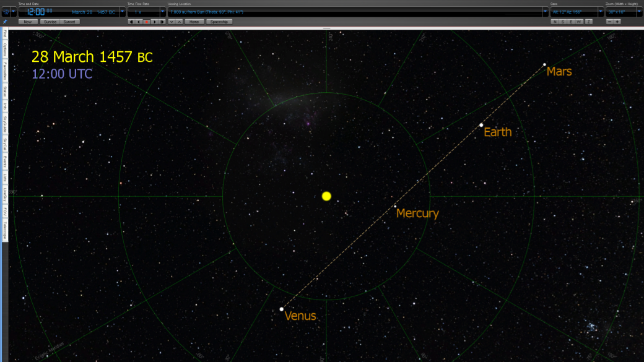Click the cursor tool selector icon
The image size is (644, 362).
tap(6, 12)
